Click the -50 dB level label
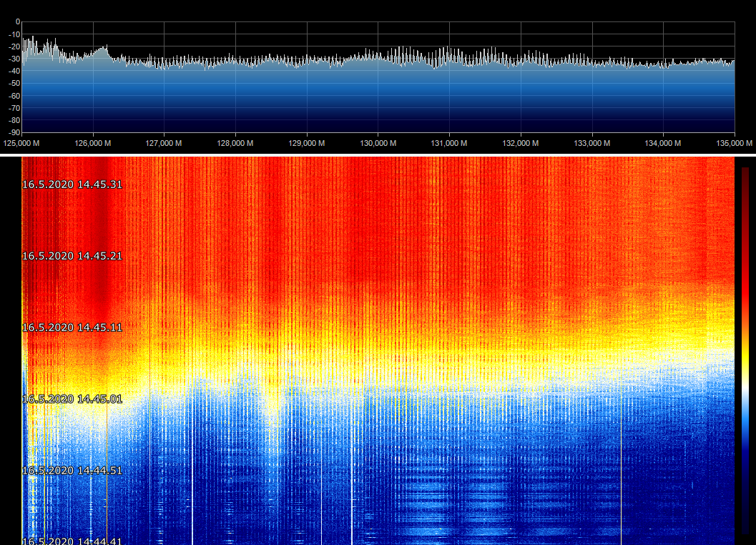 click(14, 84)
